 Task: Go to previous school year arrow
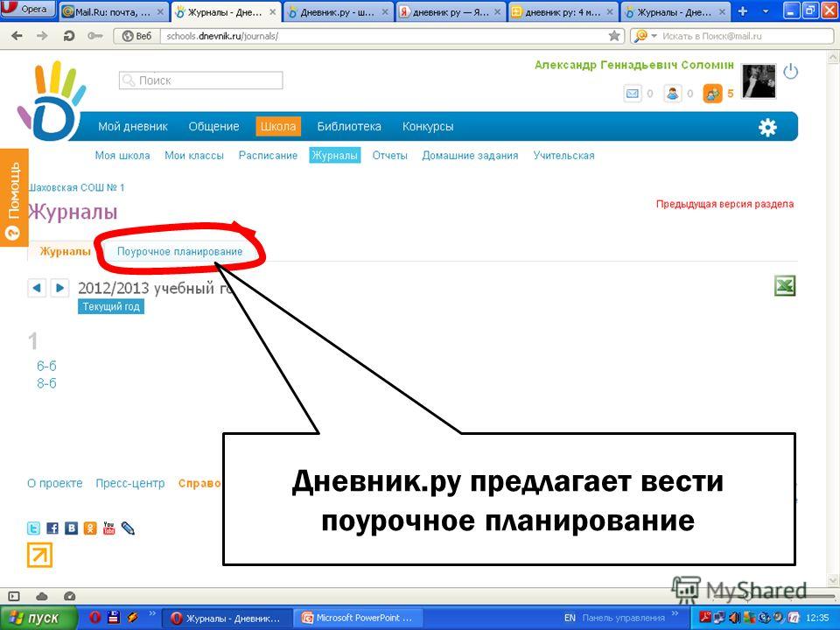coord(37,288)
